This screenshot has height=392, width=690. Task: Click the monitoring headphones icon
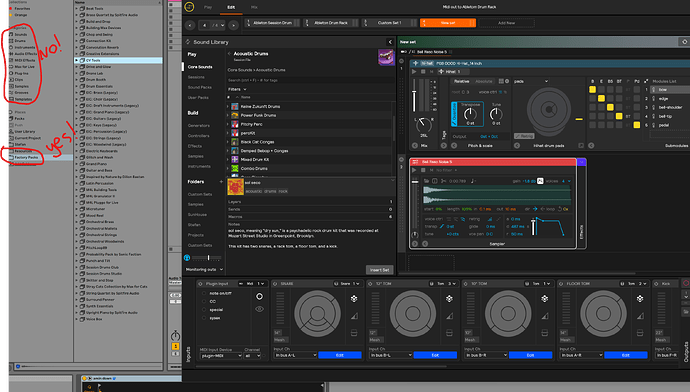click(x=187, y=258)
